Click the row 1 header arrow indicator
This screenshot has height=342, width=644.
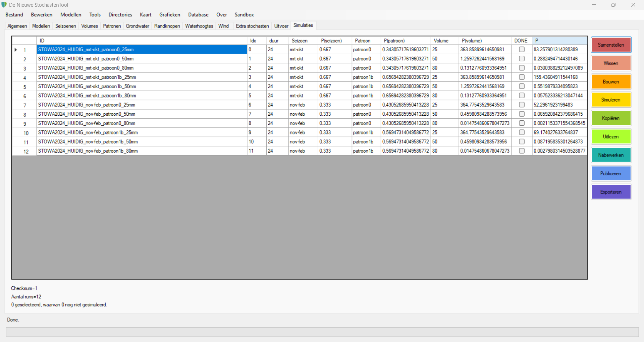pyautogui.click(x=15, y=50)
